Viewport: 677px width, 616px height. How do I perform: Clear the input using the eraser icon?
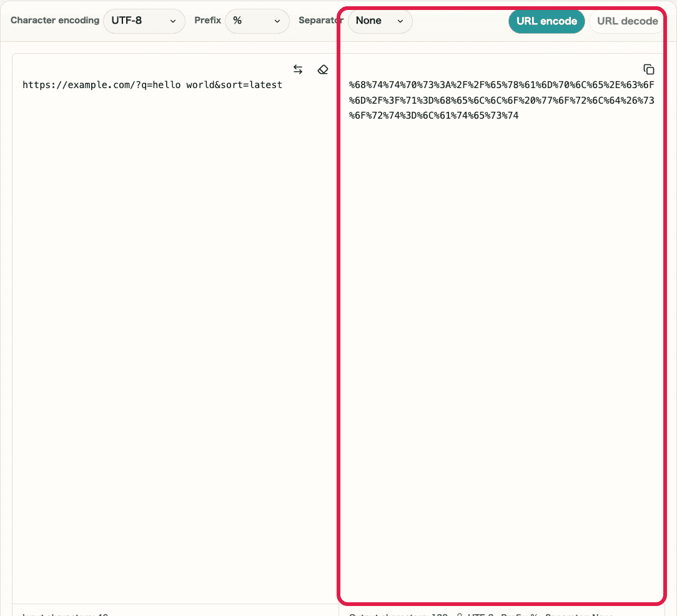(x=323, y=69)
